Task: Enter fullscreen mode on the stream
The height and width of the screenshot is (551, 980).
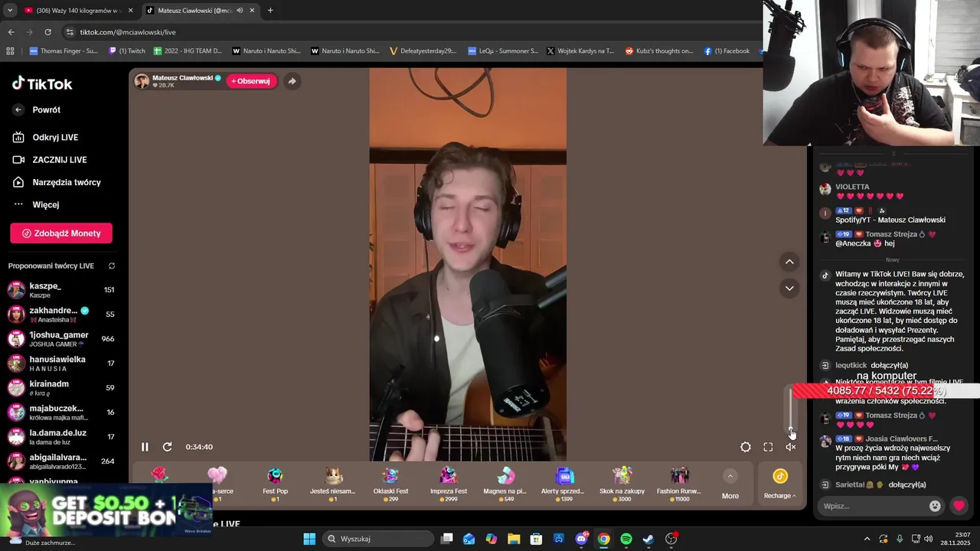Action: 768,447
